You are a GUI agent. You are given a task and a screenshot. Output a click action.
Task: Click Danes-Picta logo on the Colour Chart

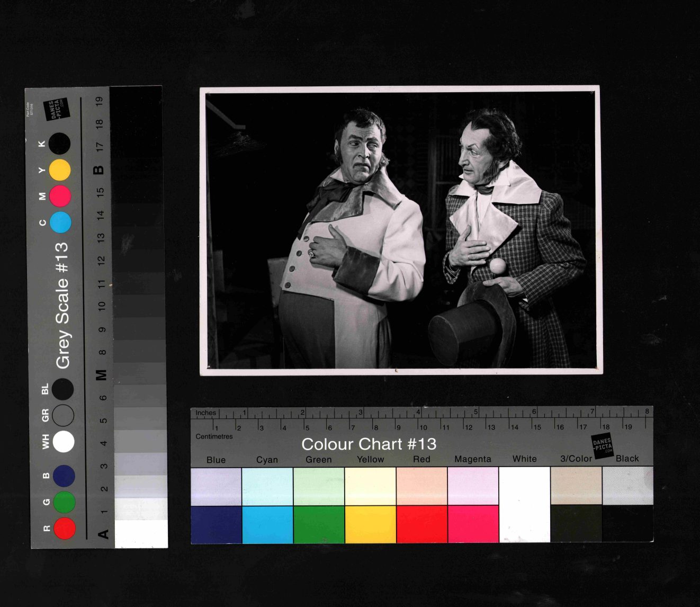click(x=602, y=446)
